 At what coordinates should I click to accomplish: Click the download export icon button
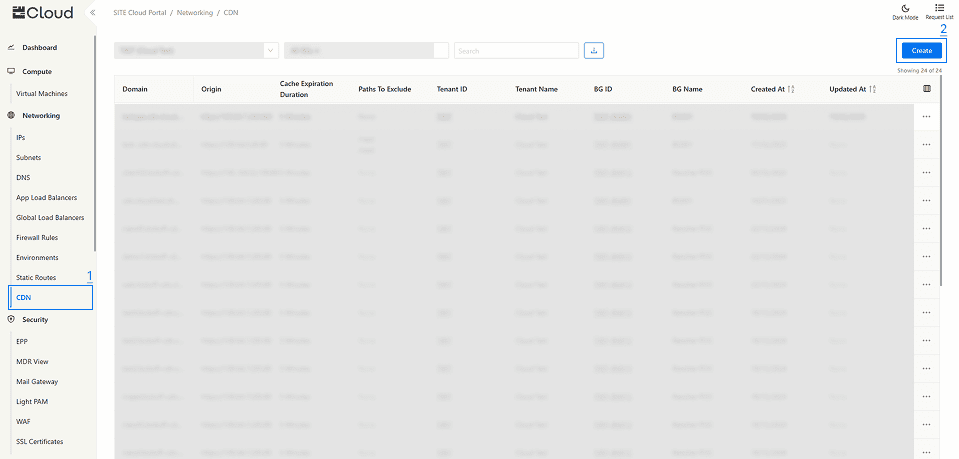pyautogui.click(x=594, y=50)
